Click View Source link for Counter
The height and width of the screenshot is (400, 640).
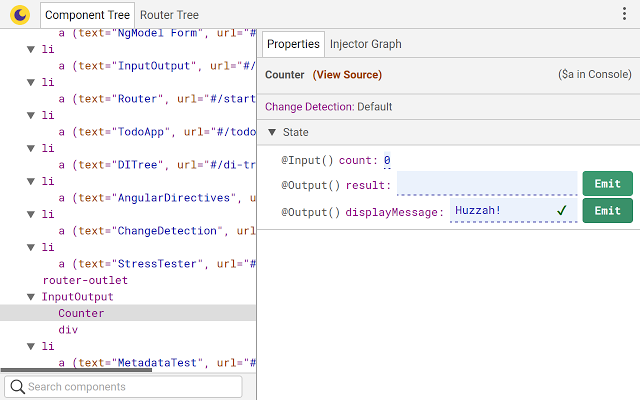point(347,75)
